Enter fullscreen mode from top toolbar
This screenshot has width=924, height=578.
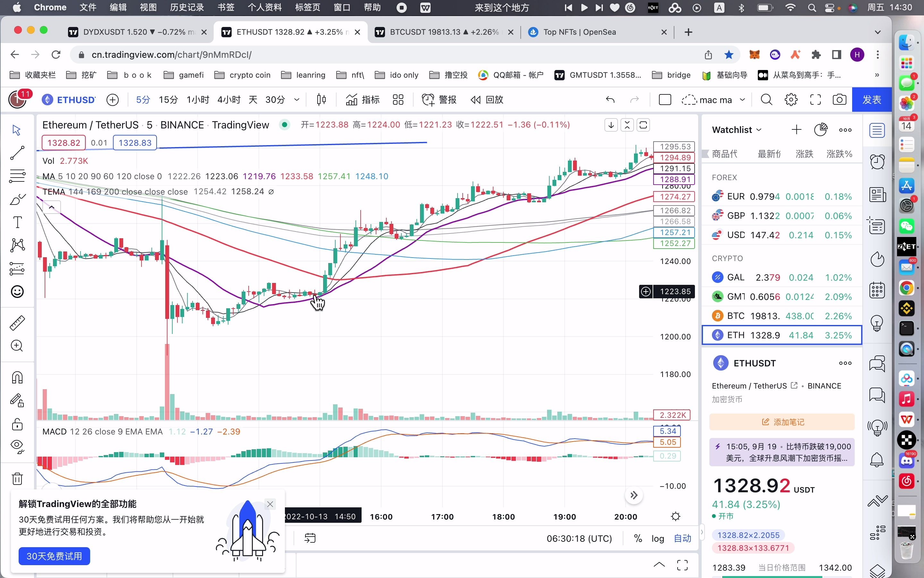point(815,100)
